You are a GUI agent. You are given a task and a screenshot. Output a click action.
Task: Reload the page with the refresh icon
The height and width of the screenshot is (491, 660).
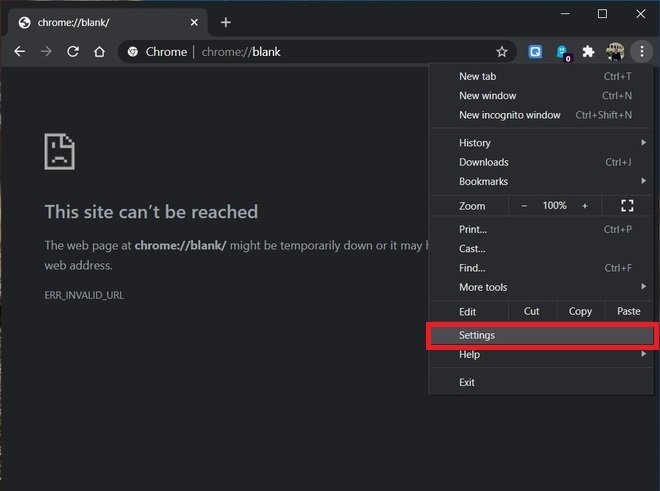coord(72,52)
